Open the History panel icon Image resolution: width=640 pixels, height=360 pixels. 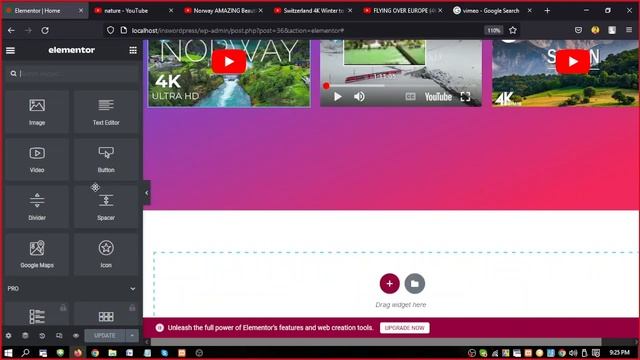click(42, 336)
